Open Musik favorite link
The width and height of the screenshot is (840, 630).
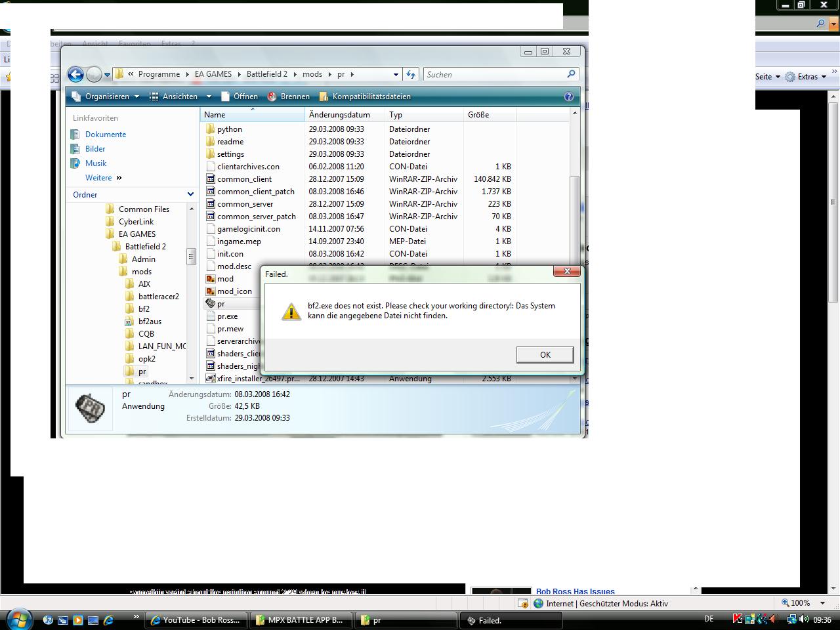point(96,163)
